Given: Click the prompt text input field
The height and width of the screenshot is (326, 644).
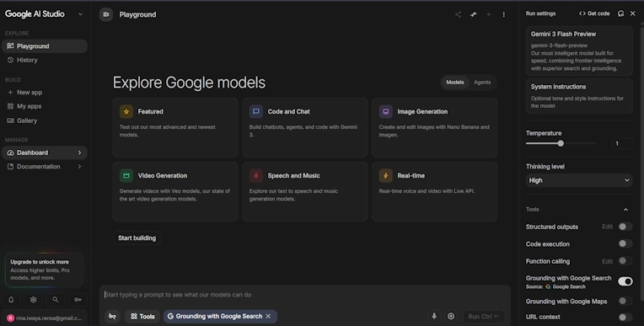Looking at the screenshot, I should (305, 295).
